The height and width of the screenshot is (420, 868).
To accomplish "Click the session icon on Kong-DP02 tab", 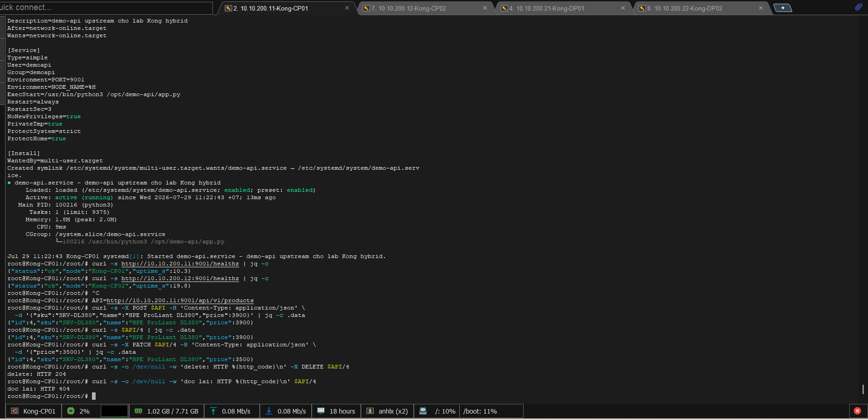I will click(x=642, y=8).
